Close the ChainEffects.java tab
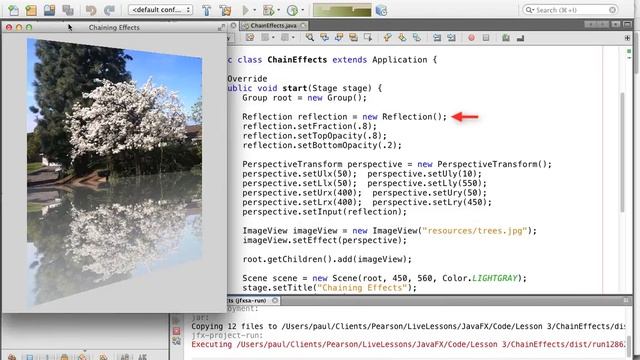 [x=303, y=25]
